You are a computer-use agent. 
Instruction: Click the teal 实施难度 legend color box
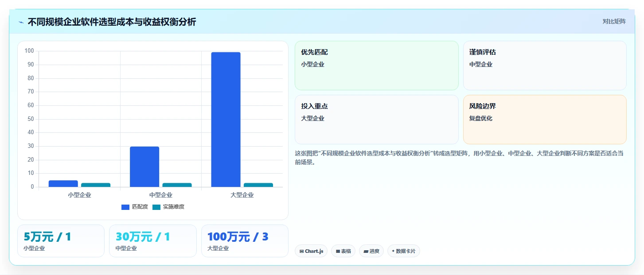pos(156,207)
